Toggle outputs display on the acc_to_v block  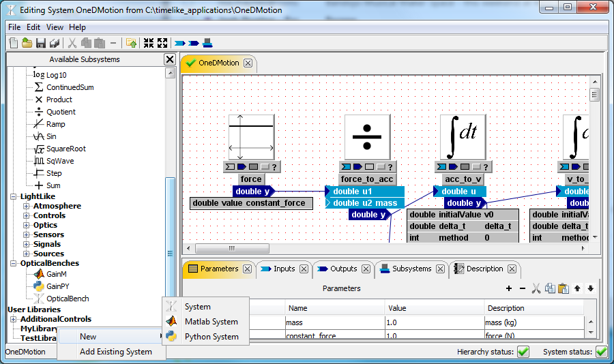pos(453,167)
